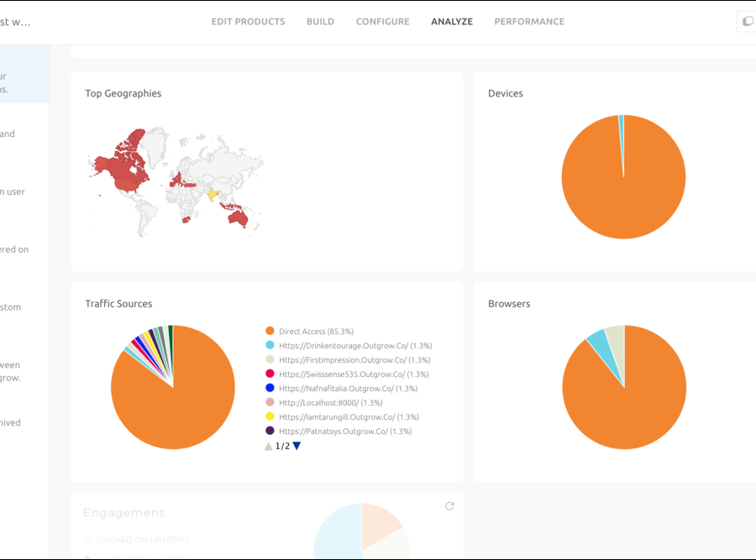Viewport: 756px width, 560px height.
Task: Toggle Direct Access legend entry
Action: (316, 332)
